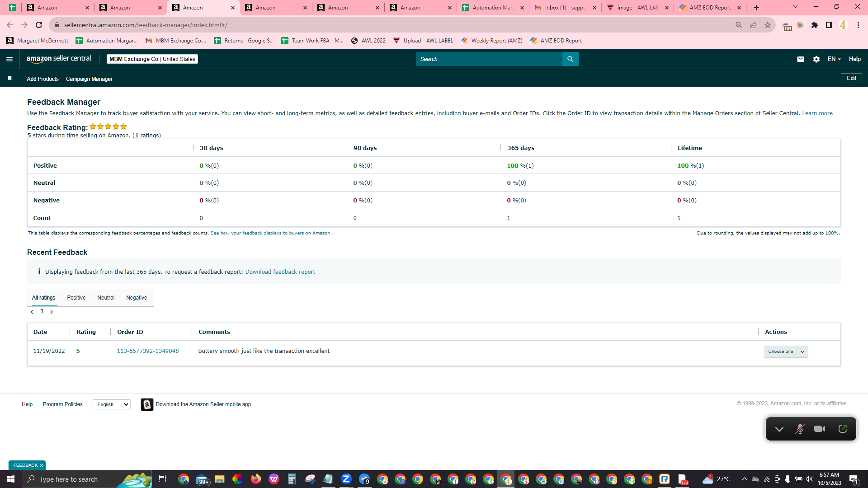Screen dimensions: 868x488
Task: Go to previous feedback page arrow
Action: (x=32, y=312)
